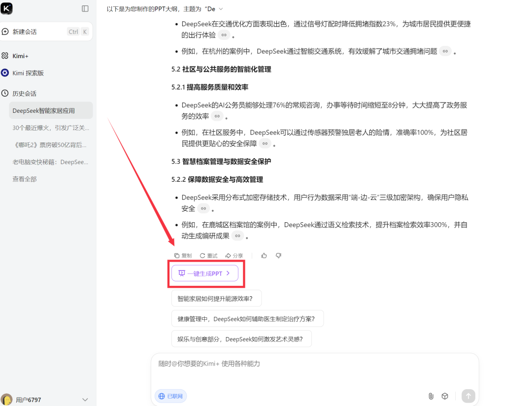Image resolution: width=532 pixels, height=406 pixels.
Task: Click the 5.2 社区与公共服务的智能化管理 heading
Action: (x=221, y=69)
